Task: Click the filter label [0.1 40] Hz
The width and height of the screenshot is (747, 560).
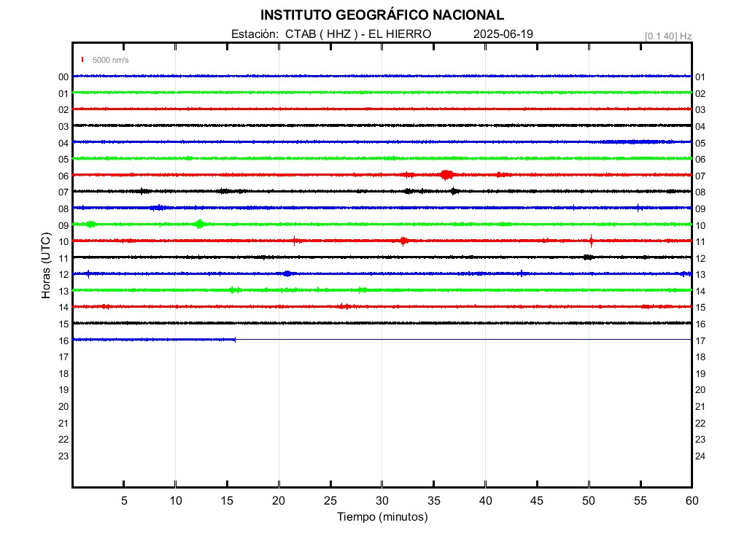Action: coord(668,36)
